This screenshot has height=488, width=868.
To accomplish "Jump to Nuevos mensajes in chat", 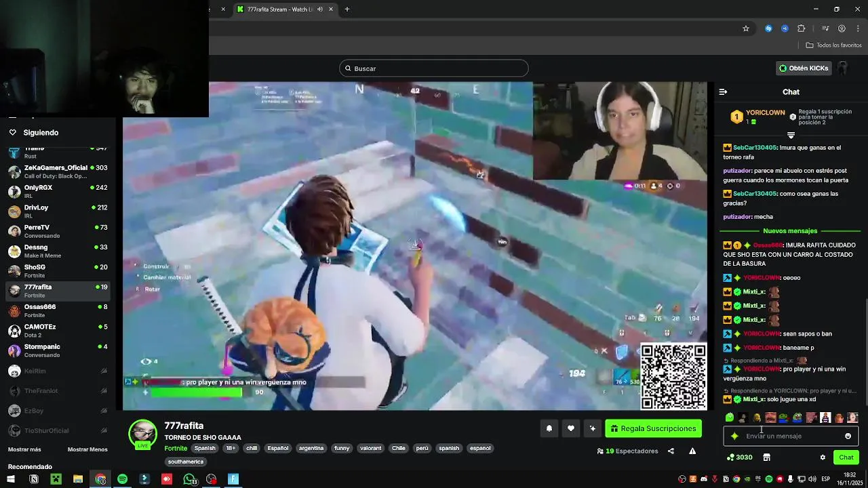I will coord(790,231).
